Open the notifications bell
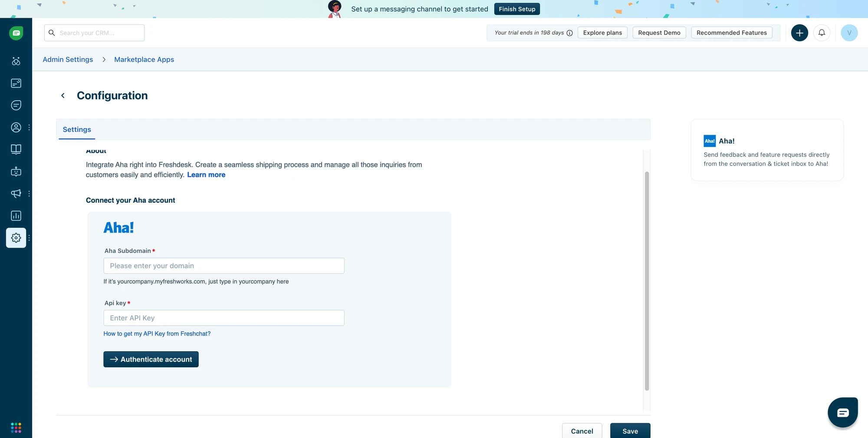The height and width of the screenshot is (438, 868). [x=822, y=33]
